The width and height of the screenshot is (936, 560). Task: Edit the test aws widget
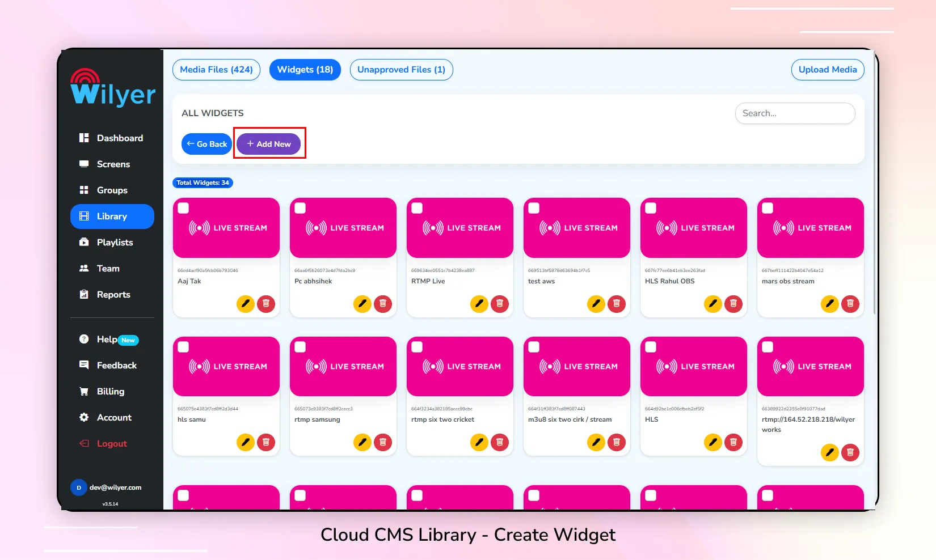pyautogui.click(x=596, y=304)
